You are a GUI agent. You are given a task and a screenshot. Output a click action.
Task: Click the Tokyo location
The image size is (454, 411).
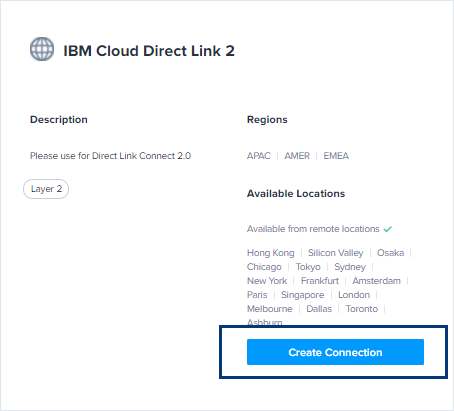308,267
